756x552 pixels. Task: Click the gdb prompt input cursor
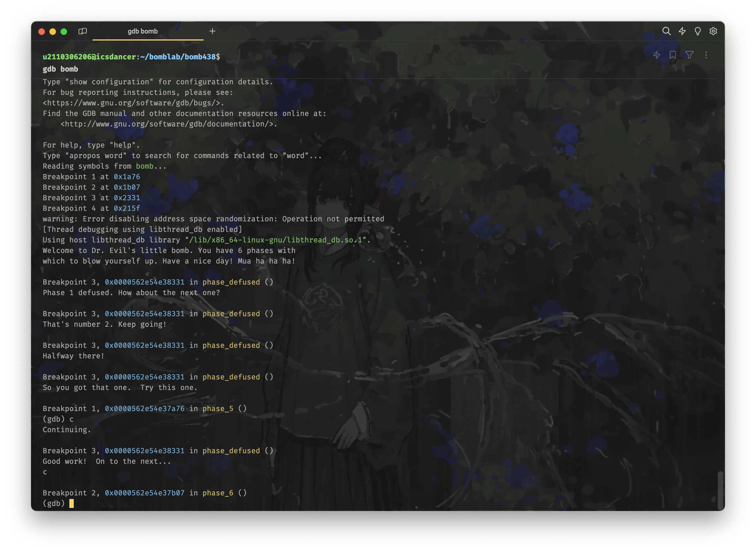click(x=72, y=503)
